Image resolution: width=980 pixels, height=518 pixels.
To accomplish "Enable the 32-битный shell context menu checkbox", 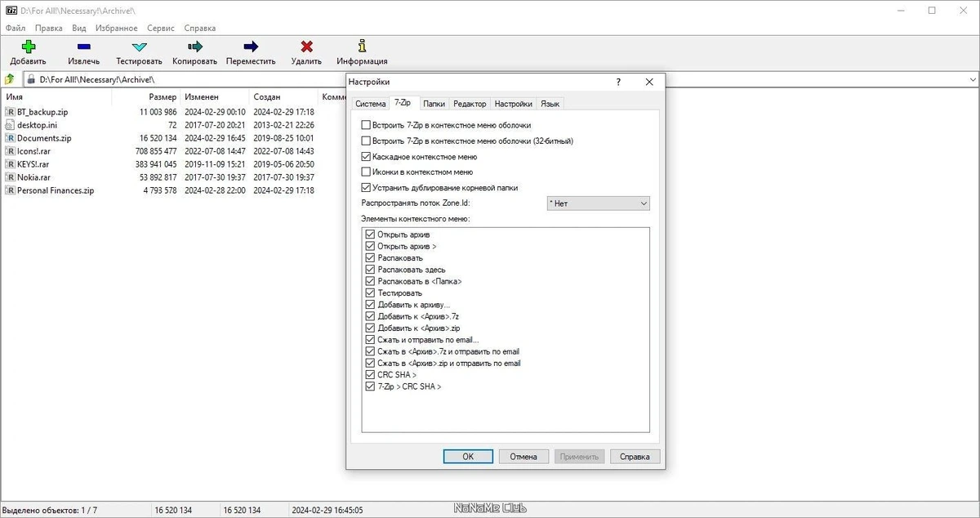I will 366,141.
